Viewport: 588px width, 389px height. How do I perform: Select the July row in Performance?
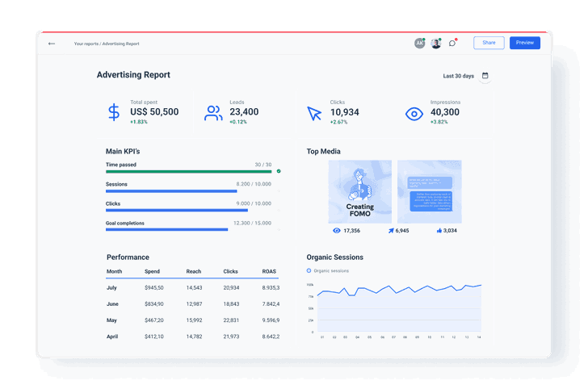coord(193,288)
